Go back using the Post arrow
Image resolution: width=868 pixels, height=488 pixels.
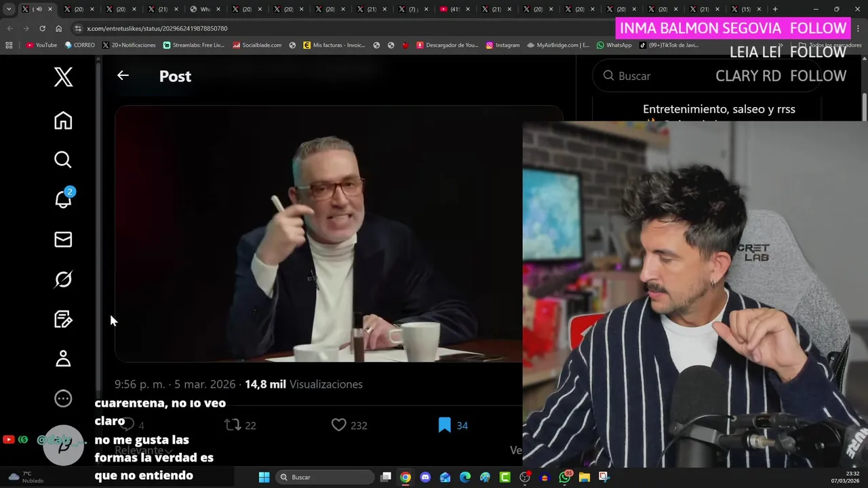pyautogui.click(x=123, y=76)
